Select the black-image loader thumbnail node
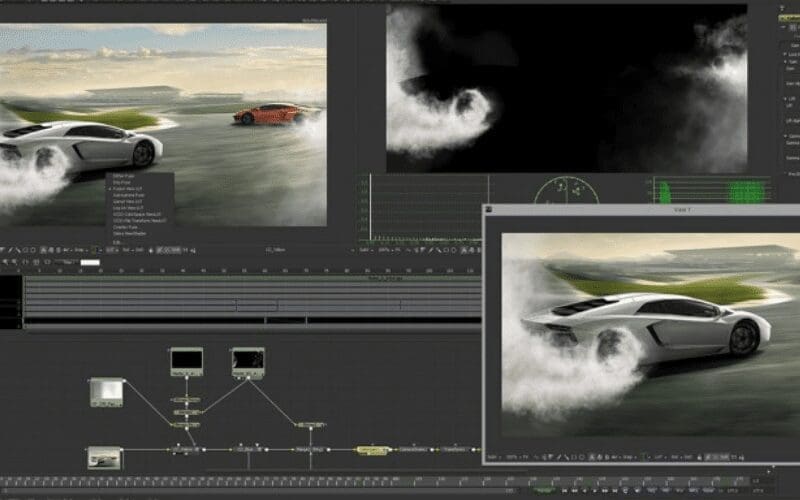Image resolution: width=800 pixels, height=500 pixels. [x=187, y=362]
